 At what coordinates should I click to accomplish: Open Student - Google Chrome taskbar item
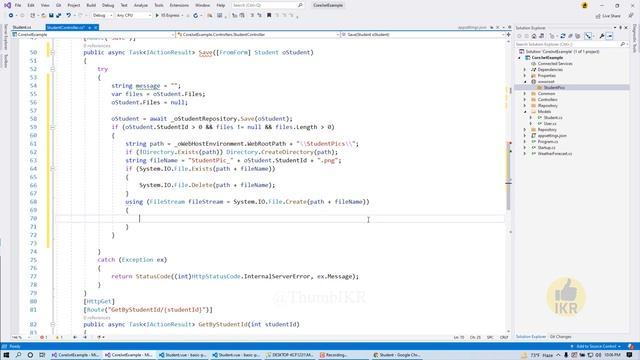398,355
